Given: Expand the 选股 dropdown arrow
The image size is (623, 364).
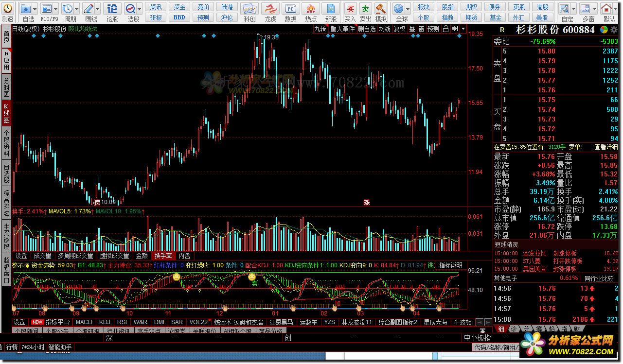Looking at the screenshot, I should pyautogui.click(x=140, y=9).
